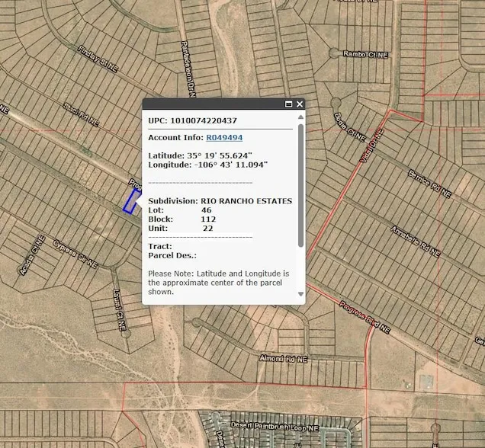
Task: Click the popup's vertical scrollbar thumb
Action: 300,183
